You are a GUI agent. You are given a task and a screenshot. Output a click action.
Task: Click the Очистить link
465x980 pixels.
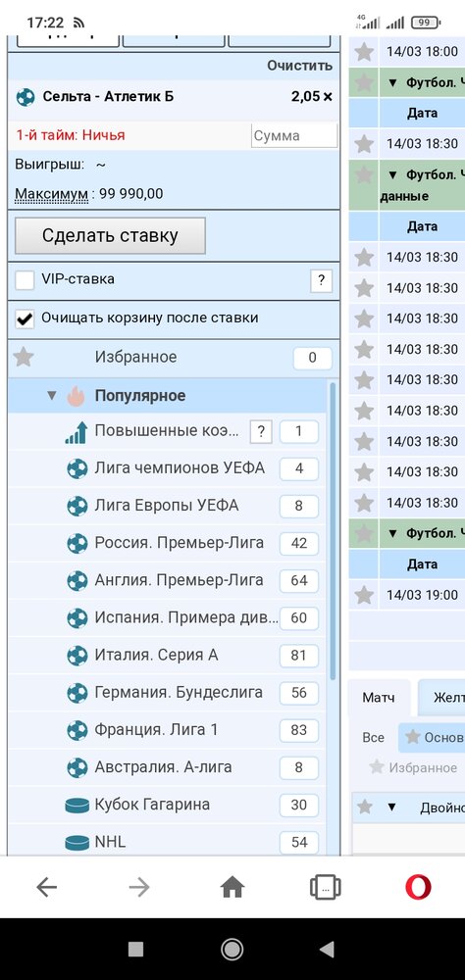coord(300,66)
